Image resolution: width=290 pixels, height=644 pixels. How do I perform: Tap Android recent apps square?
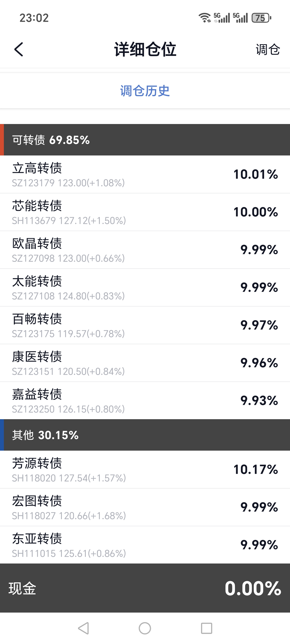(x=206, y=628)
